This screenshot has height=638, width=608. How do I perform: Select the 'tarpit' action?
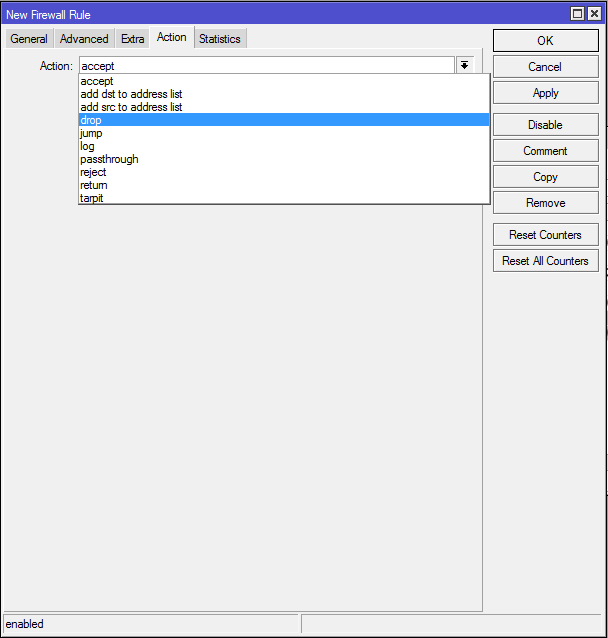92,198
